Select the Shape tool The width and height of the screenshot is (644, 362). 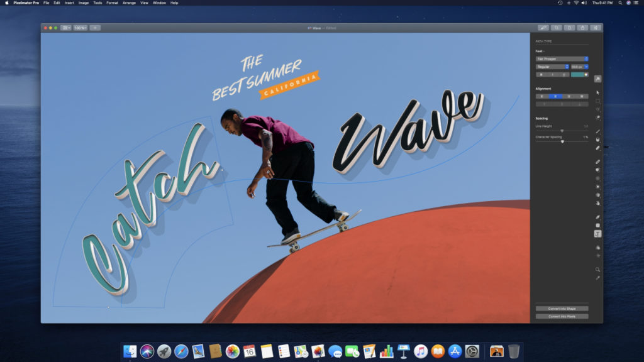pos(597,226)
